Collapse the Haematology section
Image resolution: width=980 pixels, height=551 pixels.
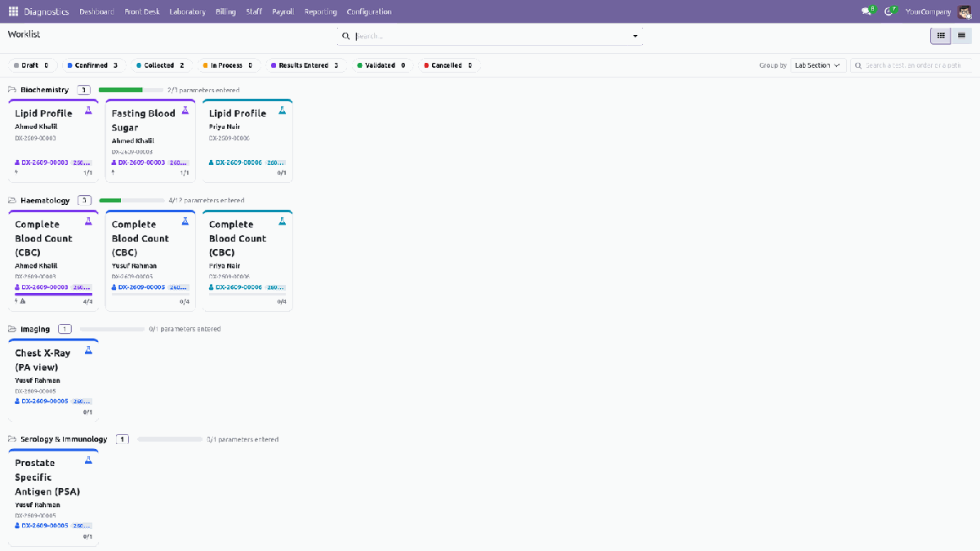tap(45, 200)
